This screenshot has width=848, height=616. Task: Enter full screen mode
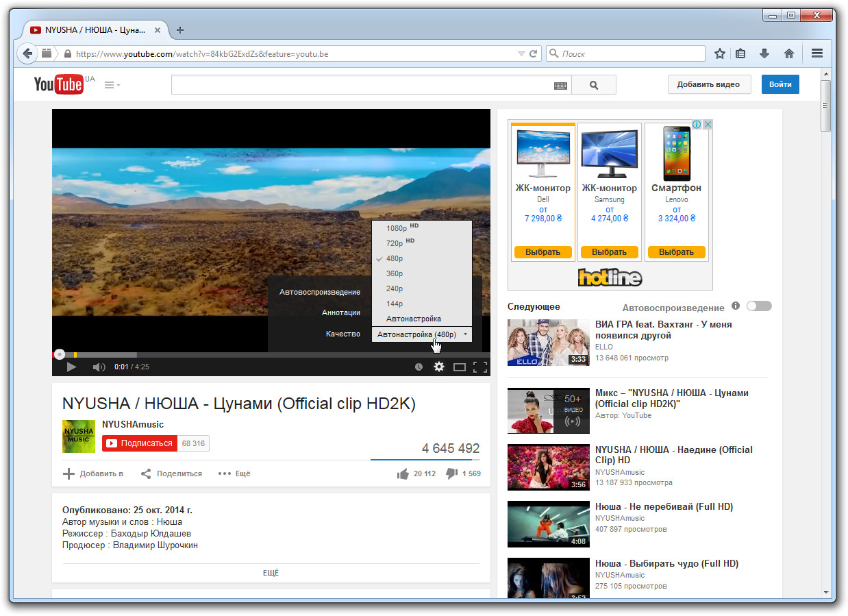(480, 367)
